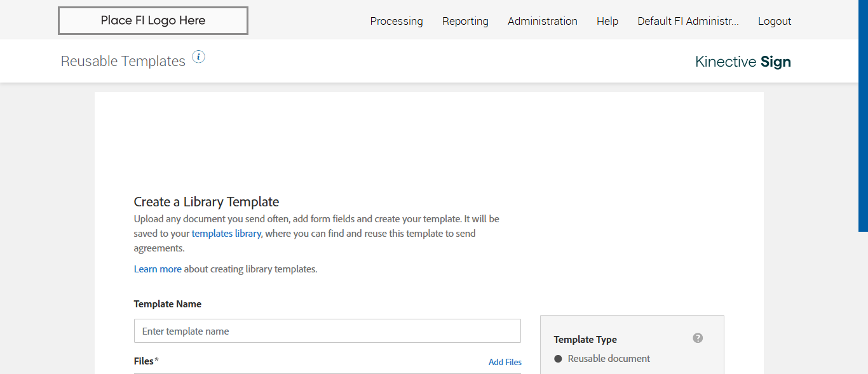Click the Template Type panel heading

(x=585, y=340)
